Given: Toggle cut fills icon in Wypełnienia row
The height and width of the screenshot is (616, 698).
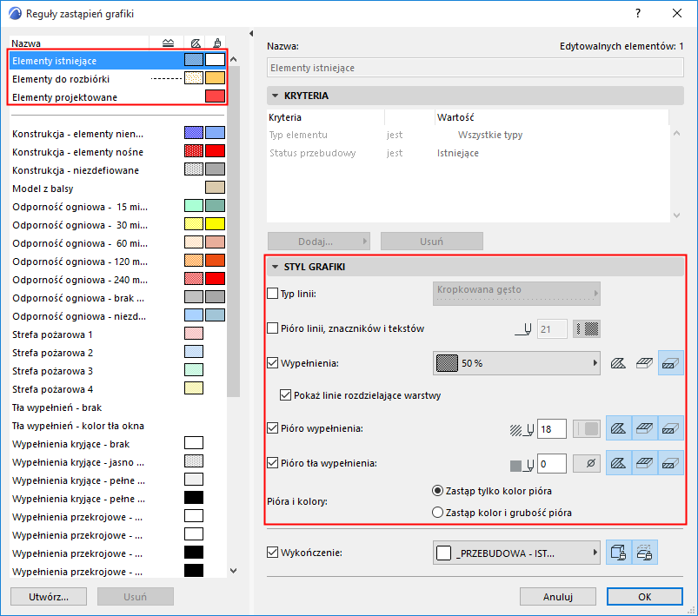Looking at the screenshot, I should pos(670,363).
